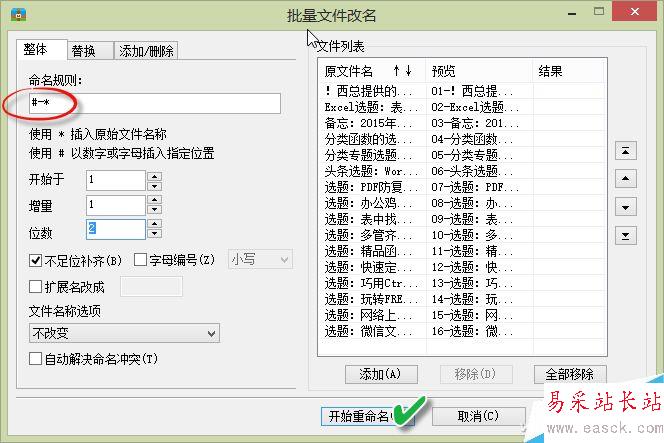Click the move-up arrow button
664x443 pixels.
[626, 179]
